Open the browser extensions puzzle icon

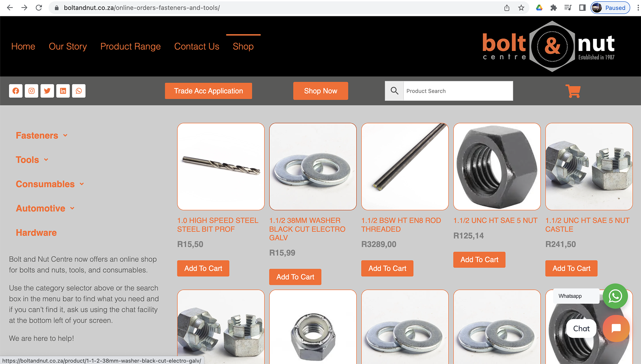[553, 8]
